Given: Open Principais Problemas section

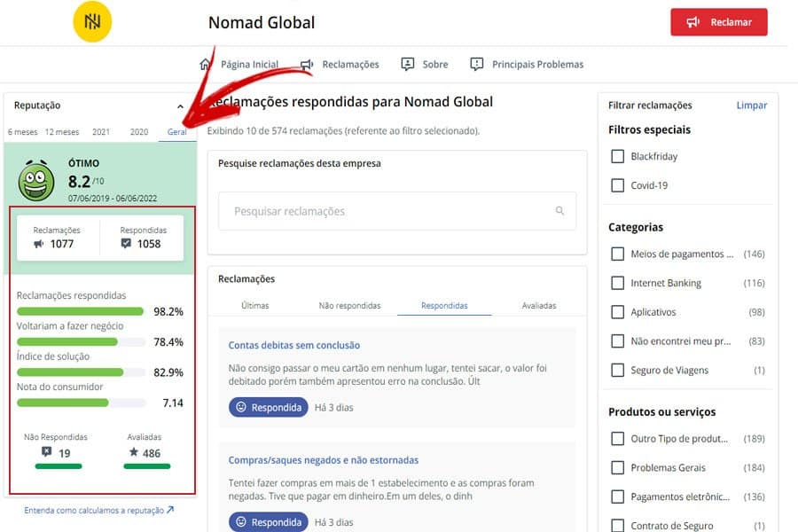Looking at the screenshot, I should pos(537,65).
